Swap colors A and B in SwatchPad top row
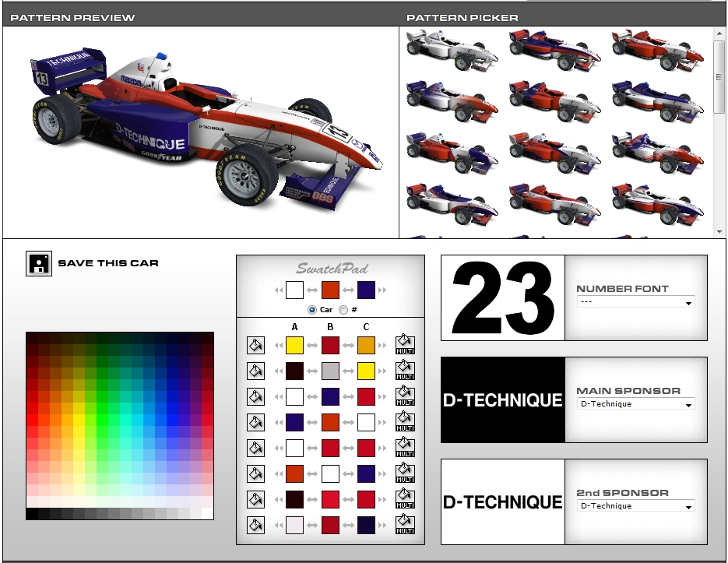Image resolution: width=728 pixels, height=563 pixels. (312, 290)
